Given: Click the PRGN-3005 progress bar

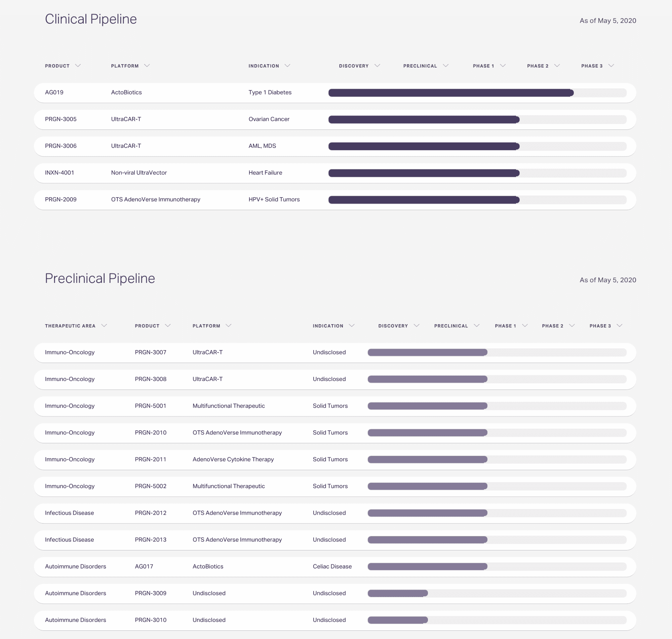Looking at the screenshot, I should point(477,120).
